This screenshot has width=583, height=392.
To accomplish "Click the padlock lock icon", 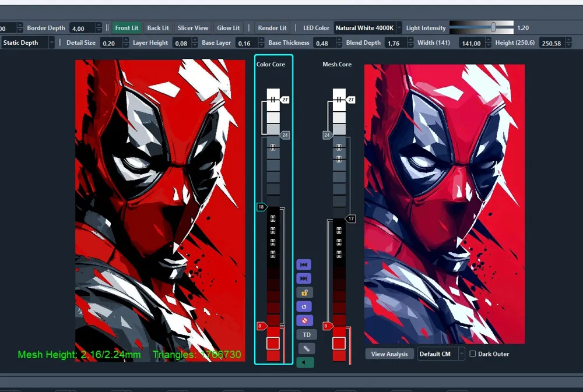I will point(303,292).
